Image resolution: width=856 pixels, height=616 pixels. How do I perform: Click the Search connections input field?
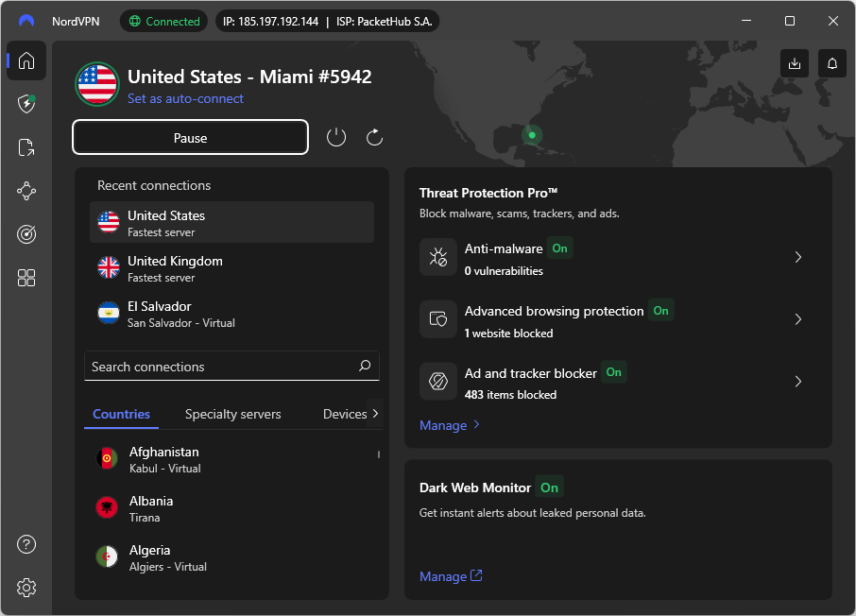(x=222, y=367)
